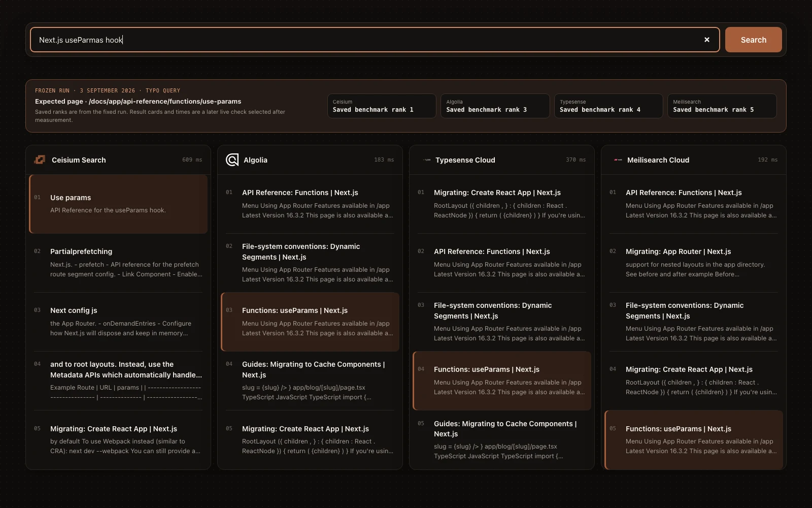The height and width of the screenshot is (508, 812).
Task: Open Typesense result 05 'Guides: Migrating to Cache Components'
Action: tap(502, 439)
